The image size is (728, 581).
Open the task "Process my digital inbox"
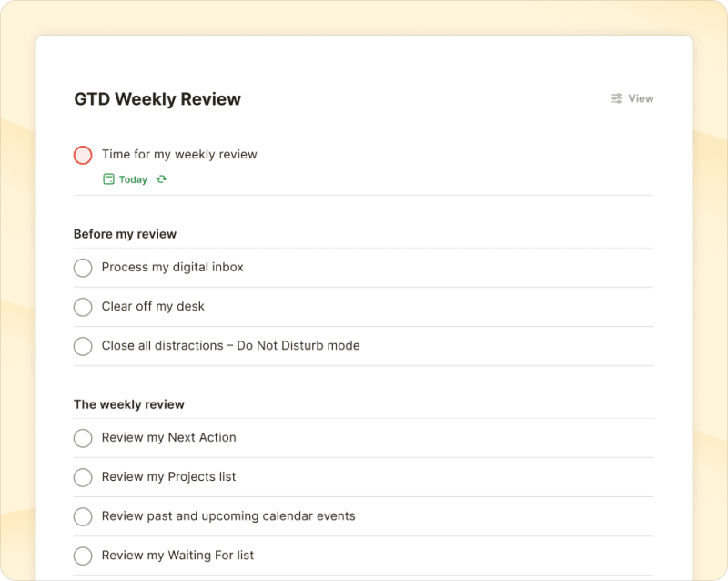(x=173, y=268)
